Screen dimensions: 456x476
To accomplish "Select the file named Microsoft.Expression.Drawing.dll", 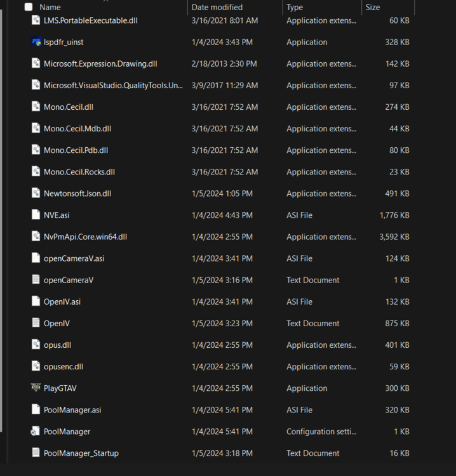I will click(100, 63).
